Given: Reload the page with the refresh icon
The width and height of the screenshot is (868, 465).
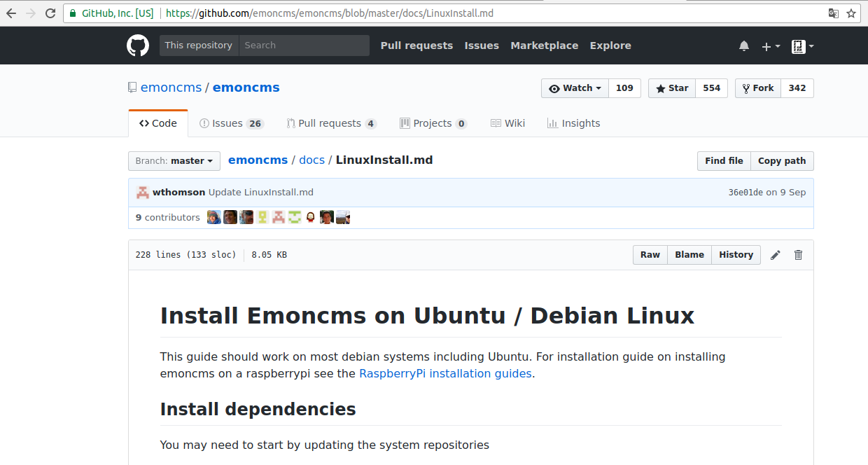Looking at the screenshot, I should [50, 13].
